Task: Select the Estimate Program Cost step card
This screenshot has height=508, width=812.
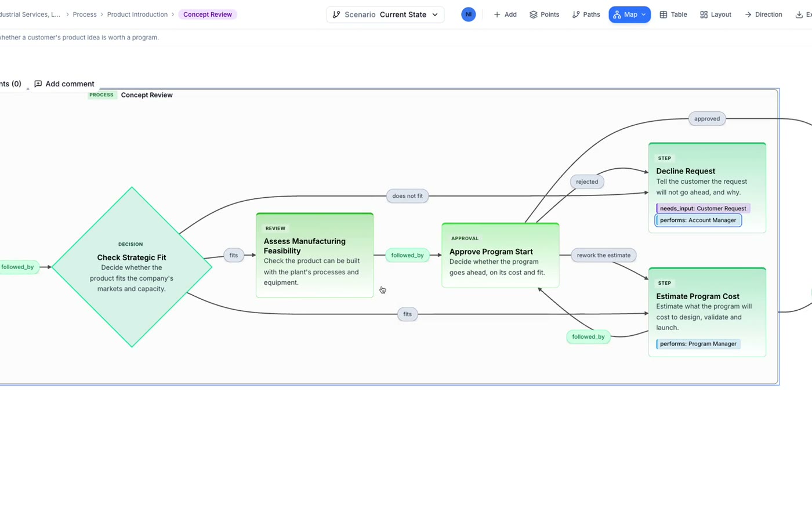Action: click(707, 312)
